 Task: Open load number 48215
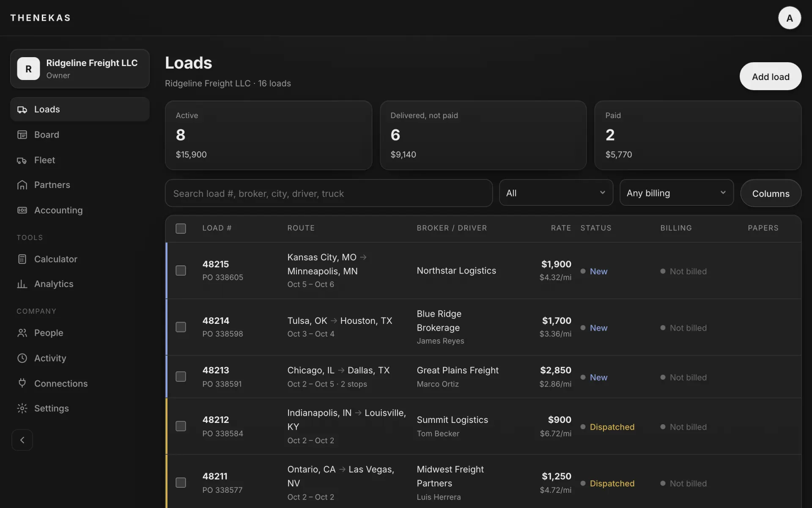216,264
